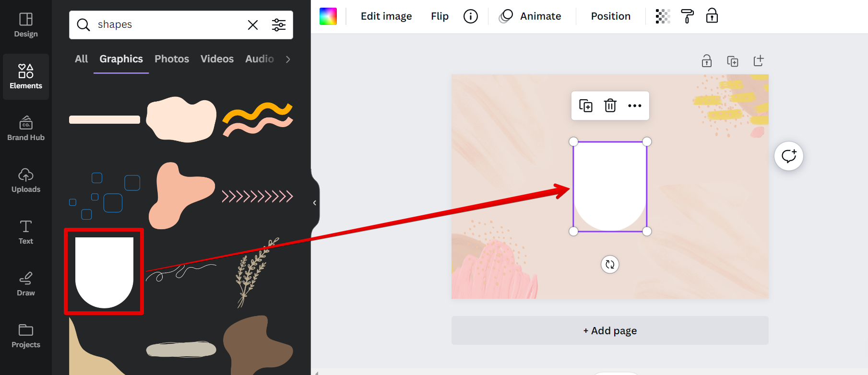Open the Design side panel
This screenshot has width=868, height=375.
click(26, 25)
